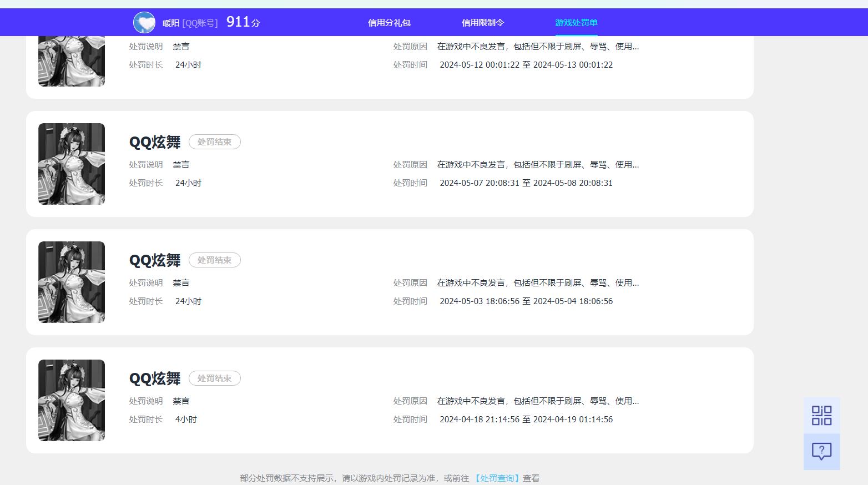Open the QR code panel
This screenshot has width=868, height=485.
pyautogui.click(x=821, y=415)
